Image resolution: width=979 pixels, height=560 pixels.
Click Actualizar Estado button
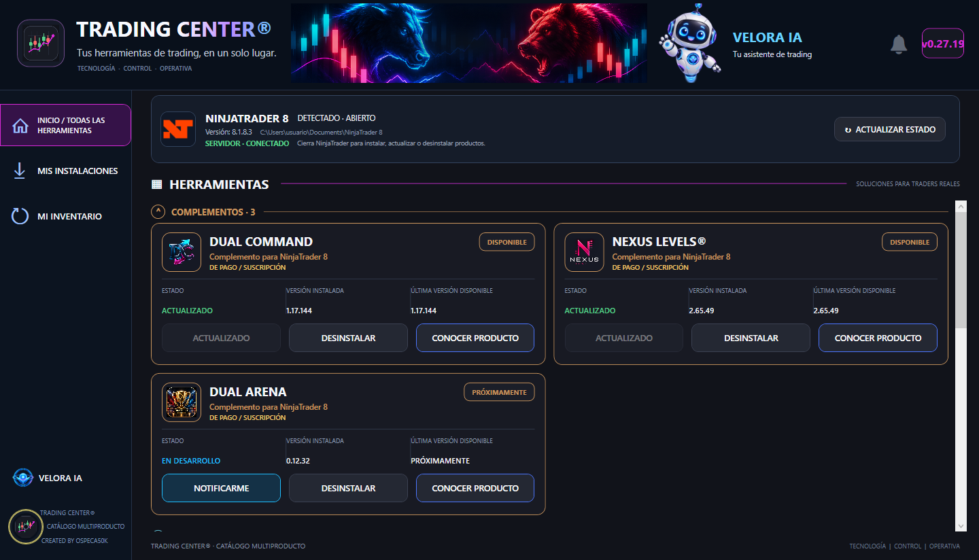click(889, 129)
